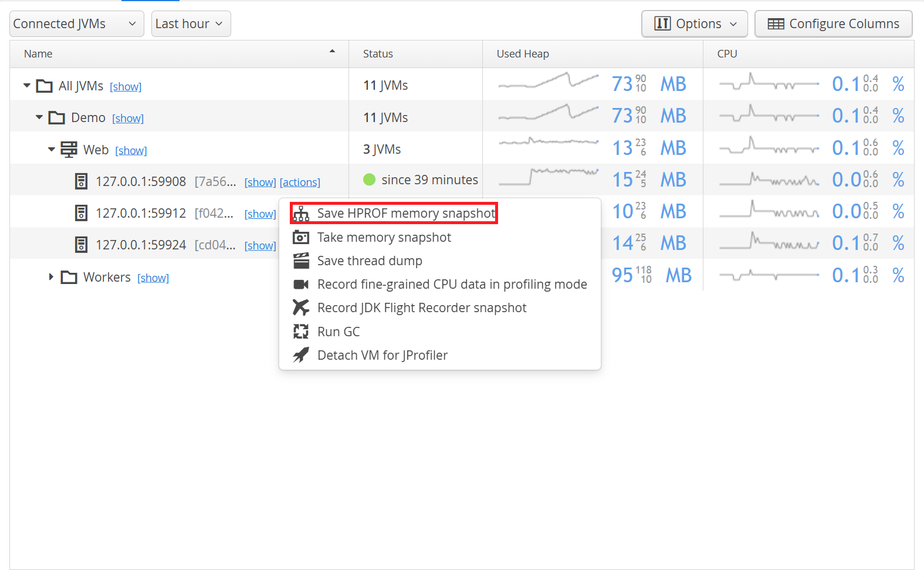Collapse the All JVMs tree node

(27, 86)
